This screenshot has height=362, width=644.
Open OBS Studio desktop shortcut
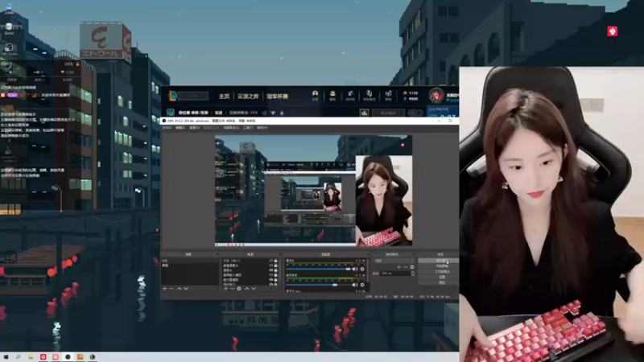(9, 49)
